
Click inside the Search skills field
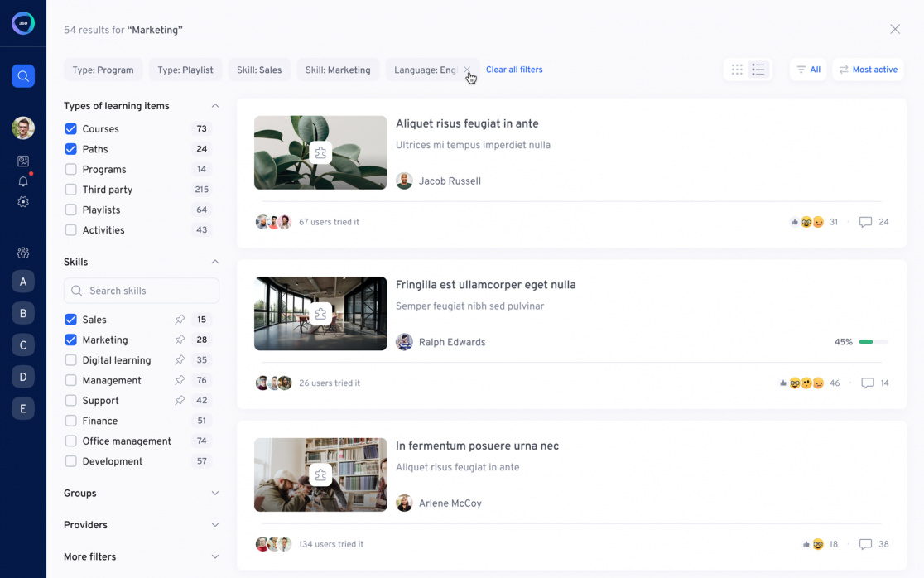[149, 291]
